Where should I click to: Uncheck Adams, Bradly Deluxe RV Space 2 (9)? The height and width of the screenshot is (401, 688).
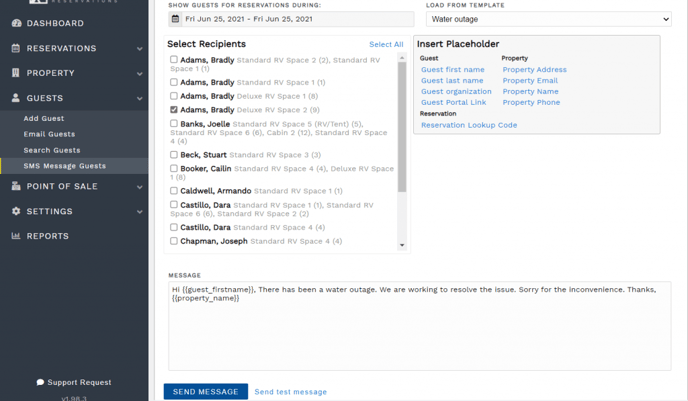[174, 110]
